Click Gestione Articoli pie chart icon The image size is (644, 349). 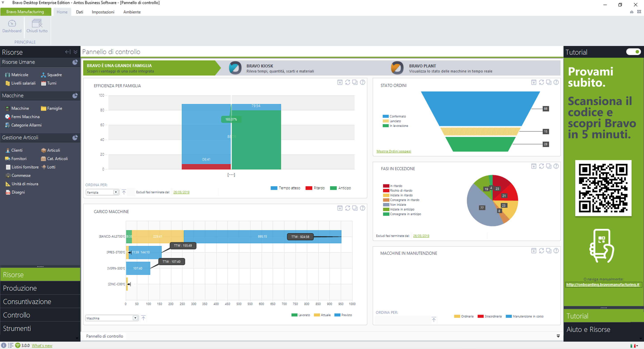point(75,138)
